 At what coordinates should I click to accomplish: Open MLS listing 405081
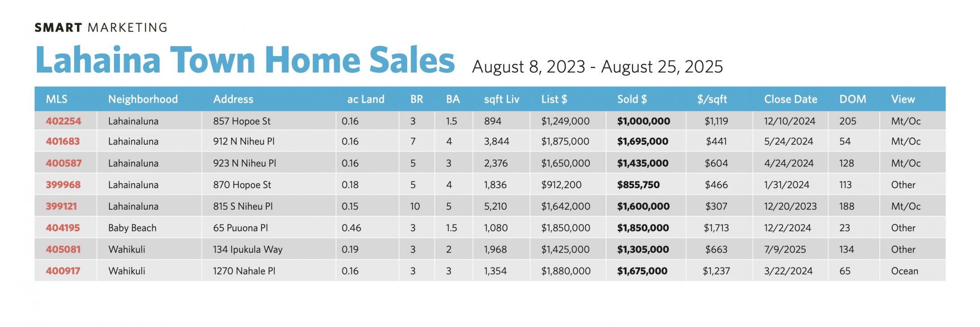63,250
